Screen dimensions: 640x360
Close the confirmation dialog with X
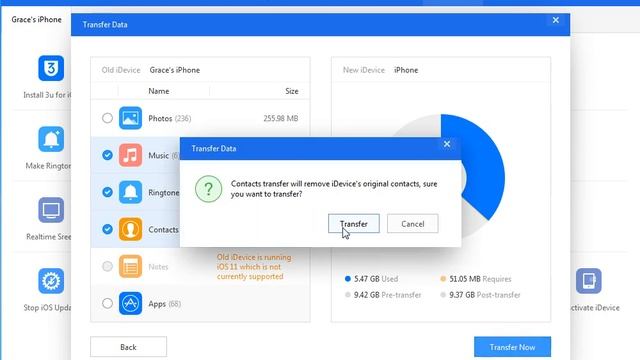click(x=447, y=144)
